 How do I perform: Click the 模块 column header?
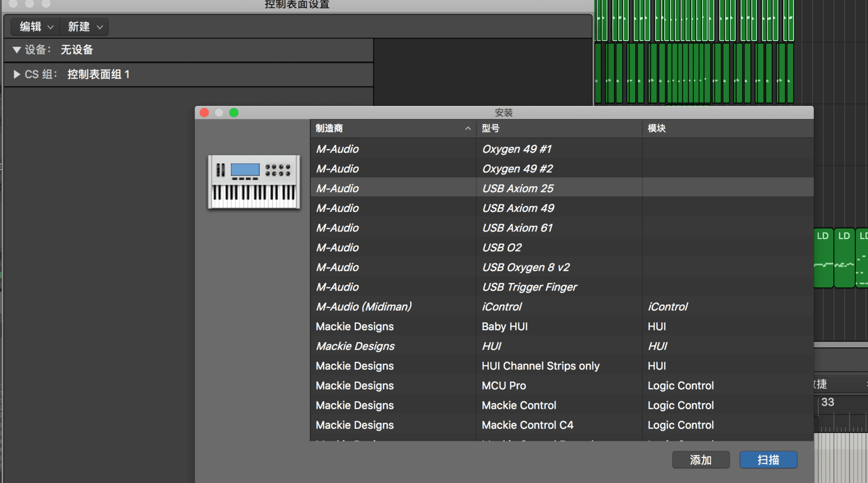[727, 128]
